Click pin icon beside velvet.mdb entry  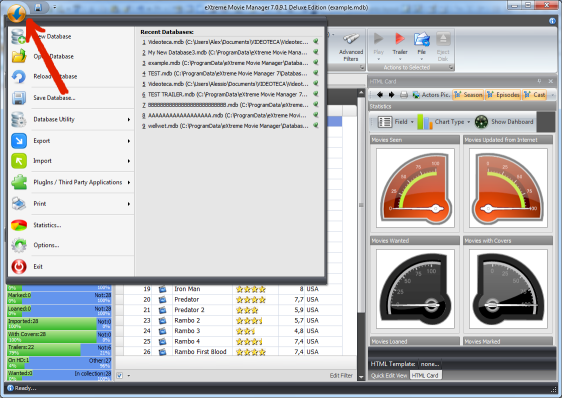click(316, 125)
